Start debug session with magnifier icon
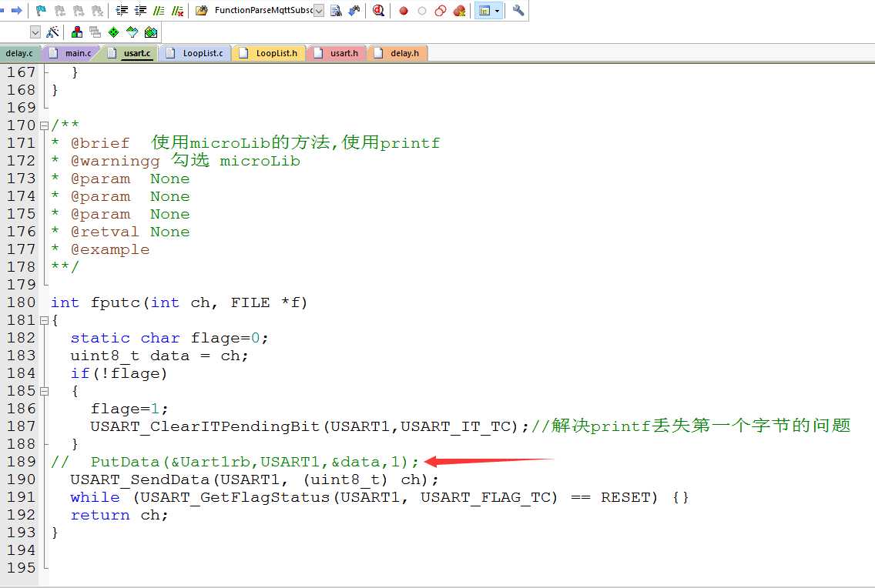Viewport: 875px width, 588px height. point(378,10)
